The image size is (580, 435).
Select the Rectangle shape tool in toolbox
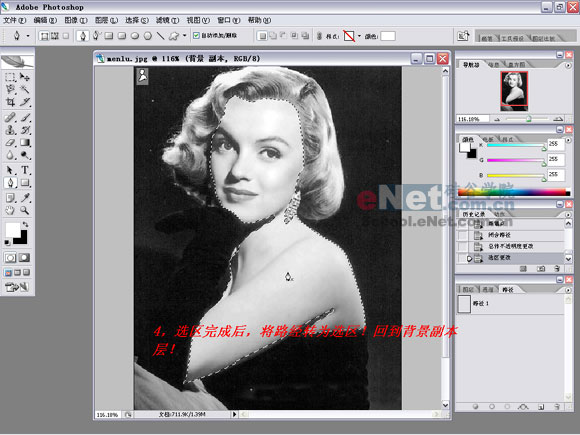(x=25, y=183)
